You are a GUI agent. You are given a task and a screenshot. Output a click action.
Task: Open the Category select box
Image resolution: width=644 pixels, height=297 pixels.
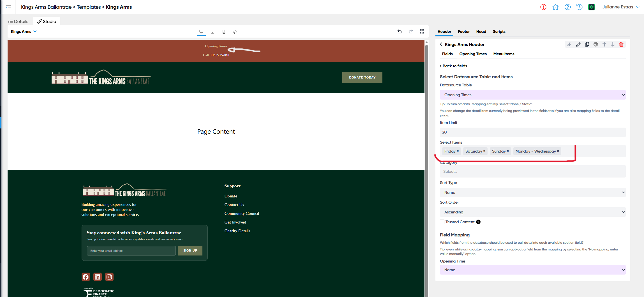tap(533, 171)
